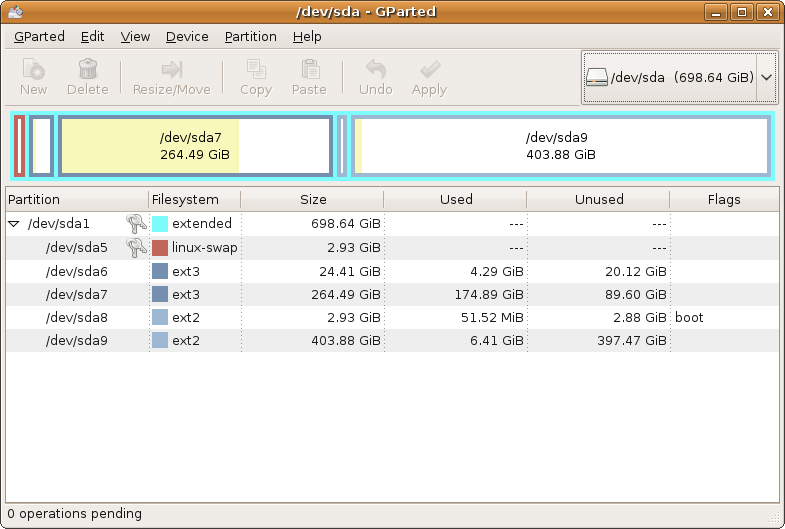Click the '397.47 GiB' unused value
The image size is (785, 529).
(632, 340)
